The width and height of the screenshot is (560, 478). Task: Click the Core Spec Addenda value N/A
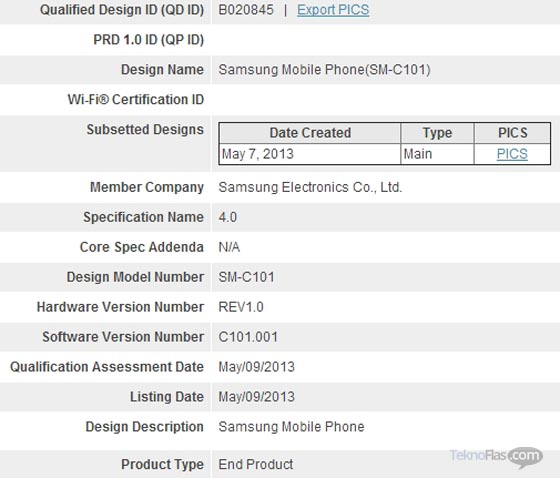click(x=229, y=247)
